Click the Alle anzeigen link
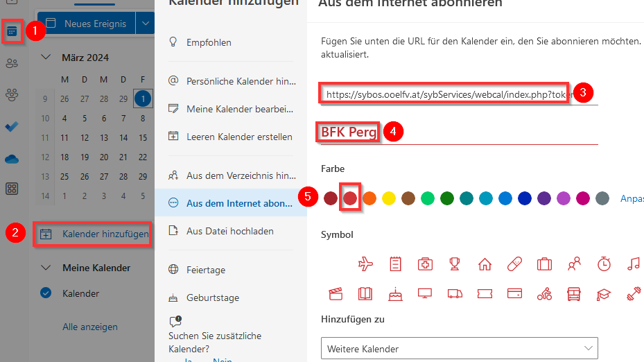Viewport: 644px width, 362px height. (x=90, y=327)
